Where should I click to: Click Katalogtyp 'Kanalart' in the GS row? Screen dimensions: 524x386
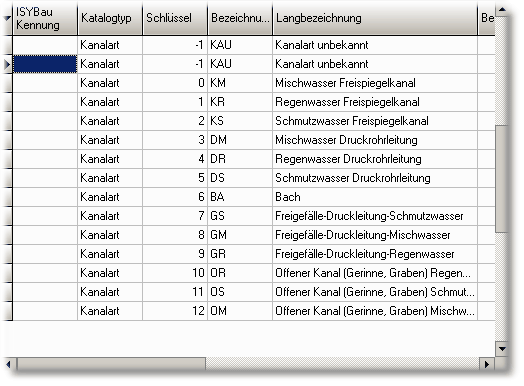point(110,216)
